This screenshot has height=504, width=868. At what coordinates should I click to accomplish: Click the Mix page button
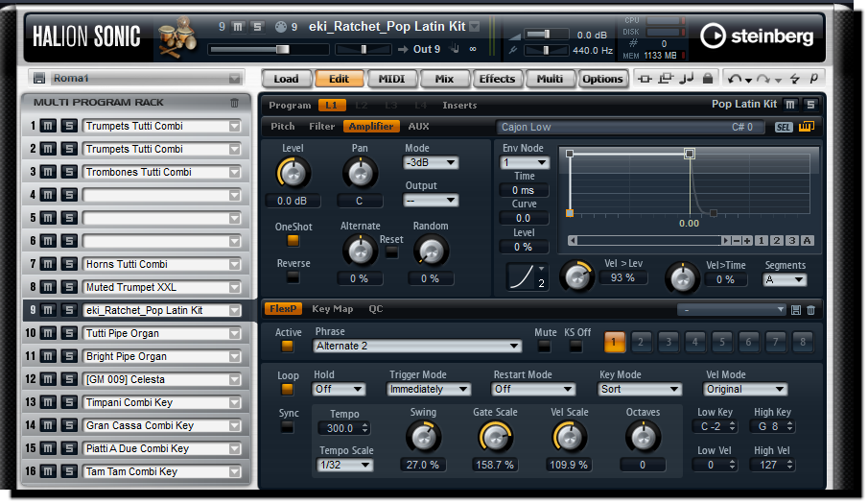tap(444, 79)
